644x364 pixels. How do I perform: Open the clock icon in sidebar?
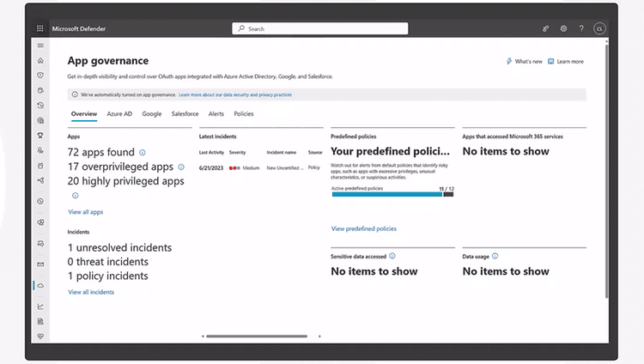coord(40,201)
